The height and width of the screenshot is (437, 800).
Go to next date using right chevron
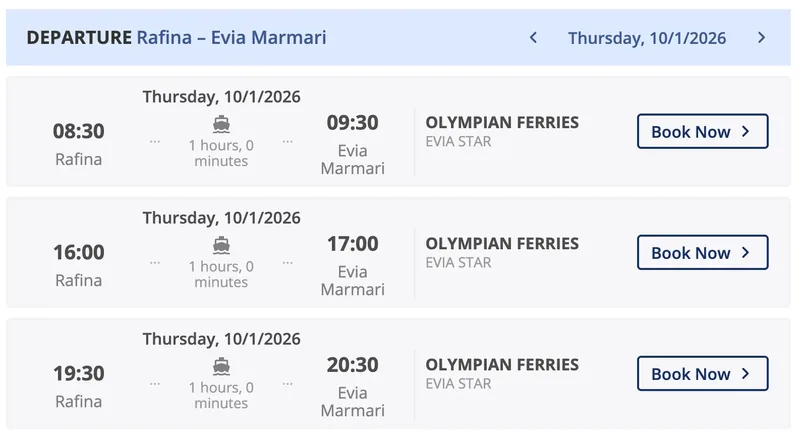762,38
